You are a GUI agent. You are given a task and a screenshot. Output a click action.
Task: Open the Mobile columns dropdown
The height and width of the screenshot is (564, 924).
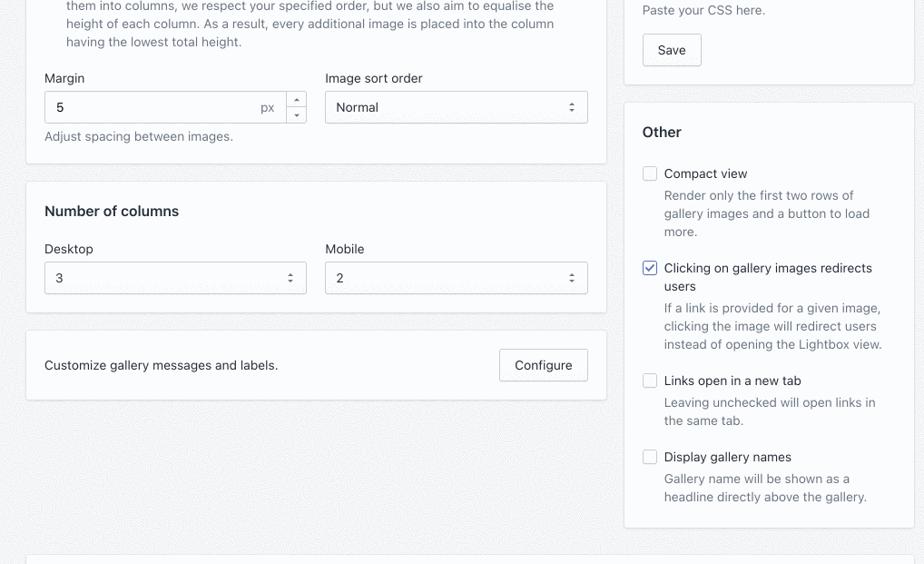[457, 278]
